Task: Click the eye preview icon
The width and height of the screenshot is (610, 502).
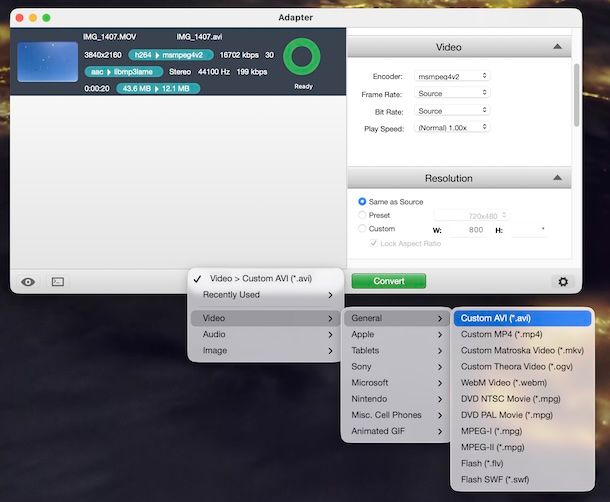Action: click(28, 282)
